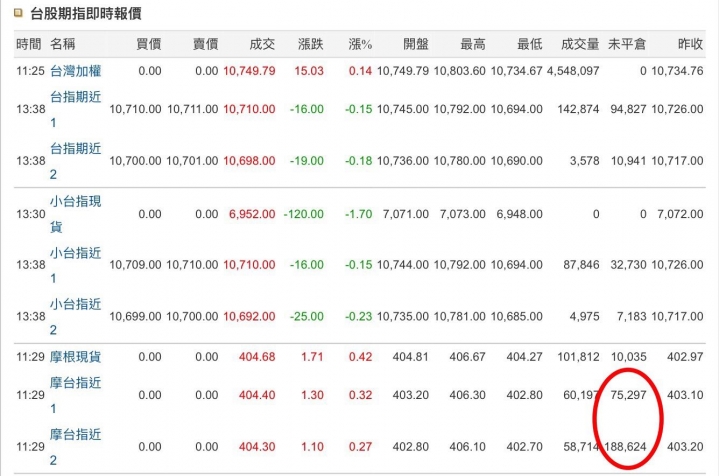Select the 摩台指近2 traded price 404.30

(257, 447)
